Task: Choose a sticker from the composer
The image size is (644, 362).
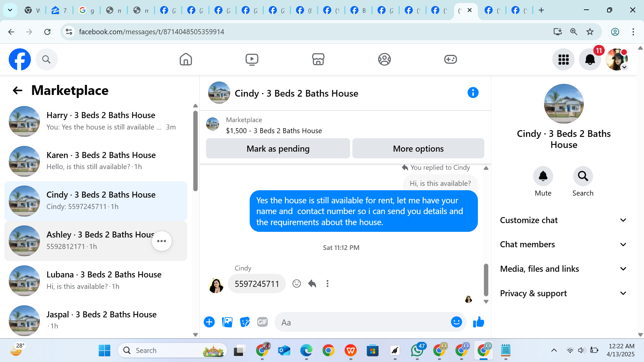Action: tap(245, 322)
